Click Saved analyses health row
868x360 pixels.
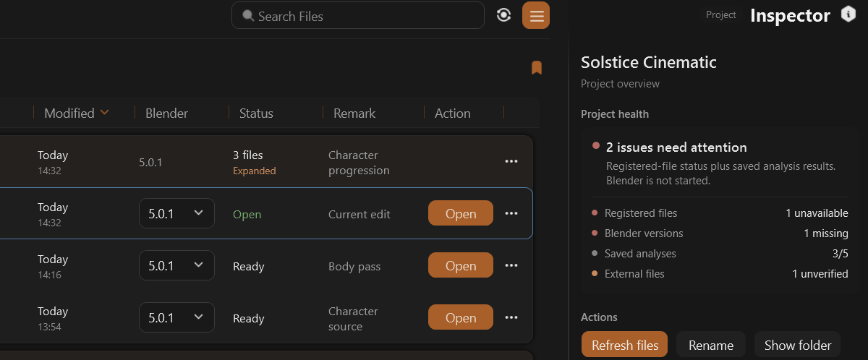point(720,254)
